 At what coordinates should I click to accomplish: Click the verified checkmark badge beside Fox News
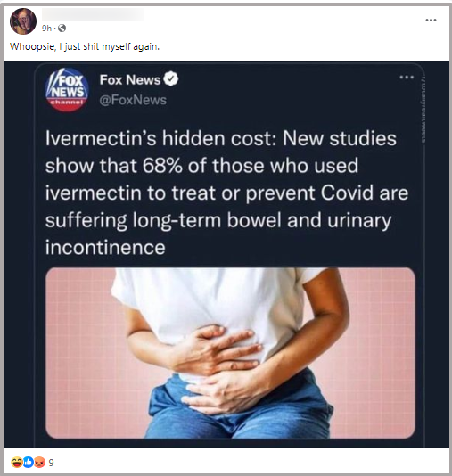[x=171, y=79]
